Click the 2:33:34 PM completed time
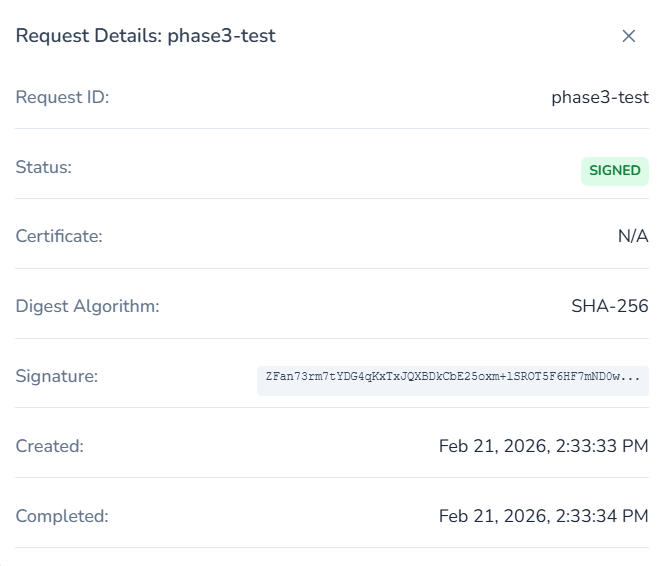Image resolution: width=660 pixels, height=566 pixels. pos(601,517)
